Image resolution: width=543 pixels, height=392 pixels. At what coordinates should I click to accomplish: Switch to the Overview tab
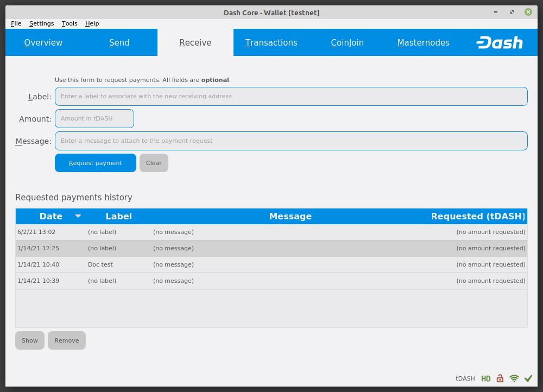click(43, 42)
